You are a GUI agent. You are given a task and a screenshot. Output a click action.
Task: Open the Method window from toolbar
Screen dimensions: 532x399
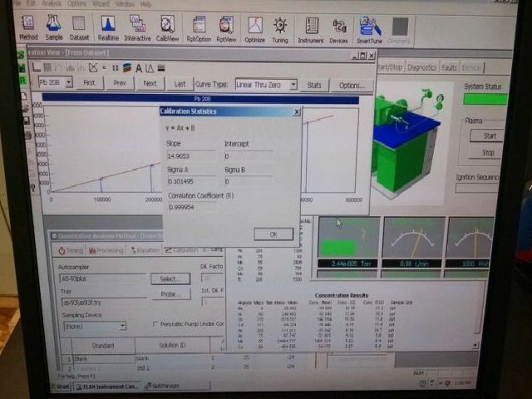29,27
